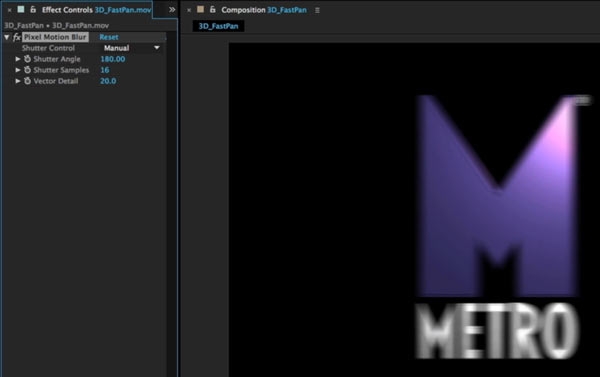Expand the Shutter Angle property
The height and width of the screenshot is (377, 600).
[18, 59]
